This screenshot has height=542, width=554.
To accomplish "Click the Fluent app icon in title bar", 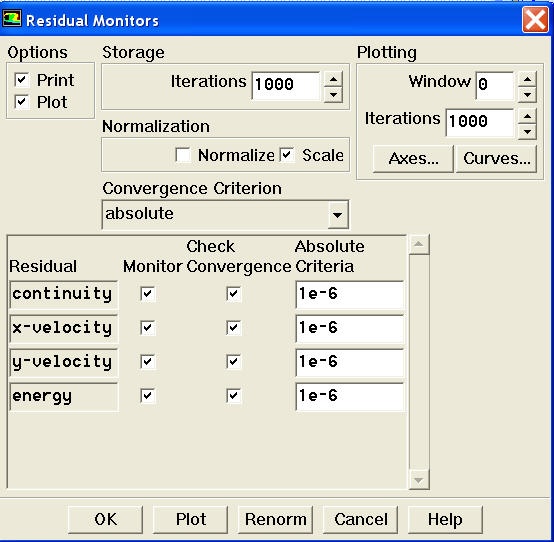I will [12, 19].
